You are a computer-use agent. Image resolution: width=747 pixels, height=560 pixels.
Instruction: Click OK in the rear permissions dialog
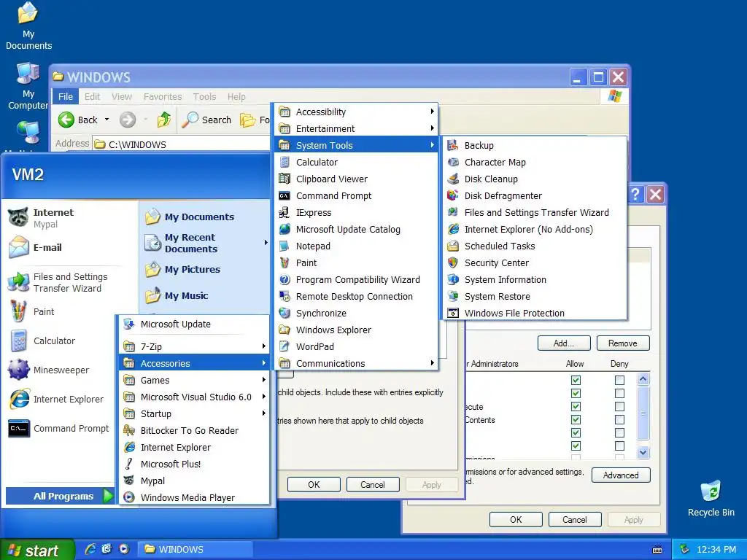click(x=516, y=519)
